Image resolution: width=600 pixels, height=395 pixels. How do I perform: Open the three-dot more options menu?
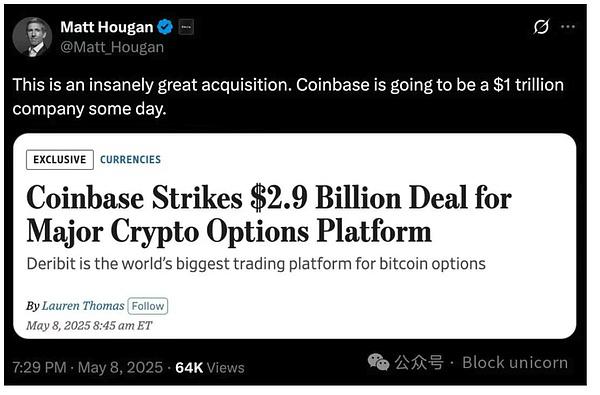coord(568,27)
